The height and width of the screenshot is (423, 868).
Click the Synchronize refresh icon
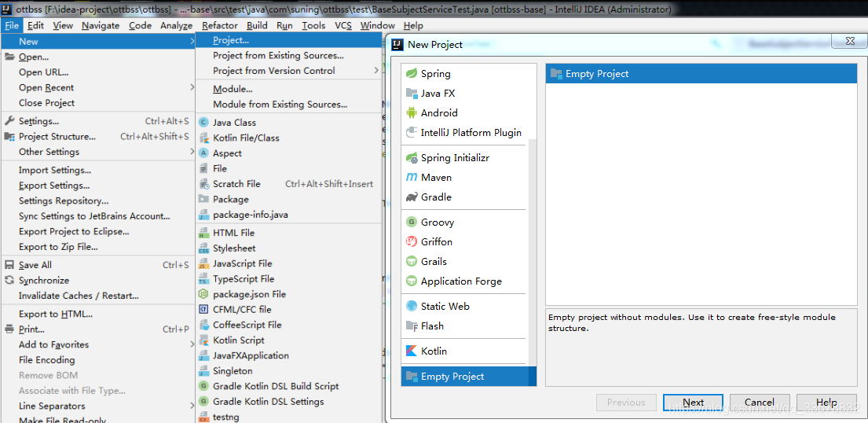(9, 281)
